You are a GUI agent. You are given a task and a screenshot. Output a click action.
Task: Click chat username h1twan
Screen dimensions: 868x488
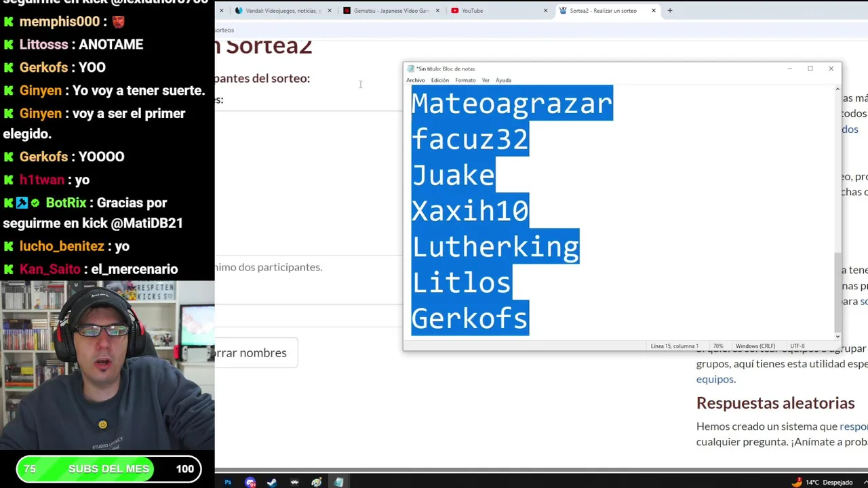tap(41, 180)
